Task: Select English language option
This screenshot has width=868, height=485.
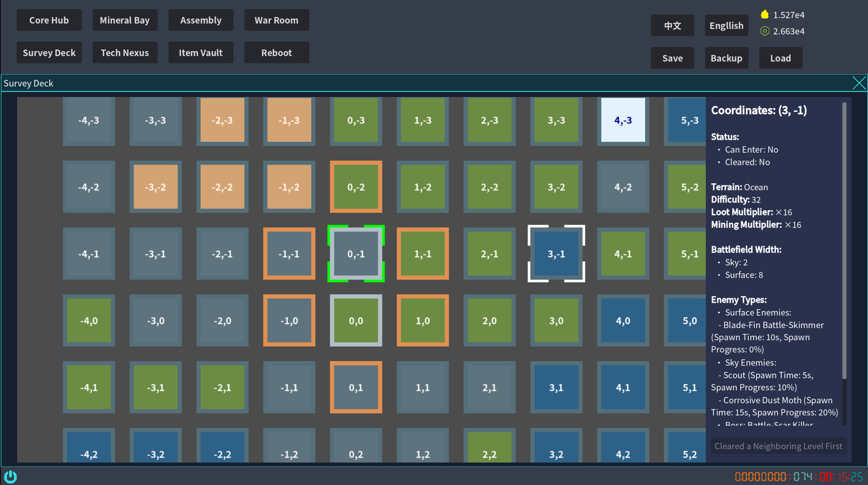Action: coord(726,25)
